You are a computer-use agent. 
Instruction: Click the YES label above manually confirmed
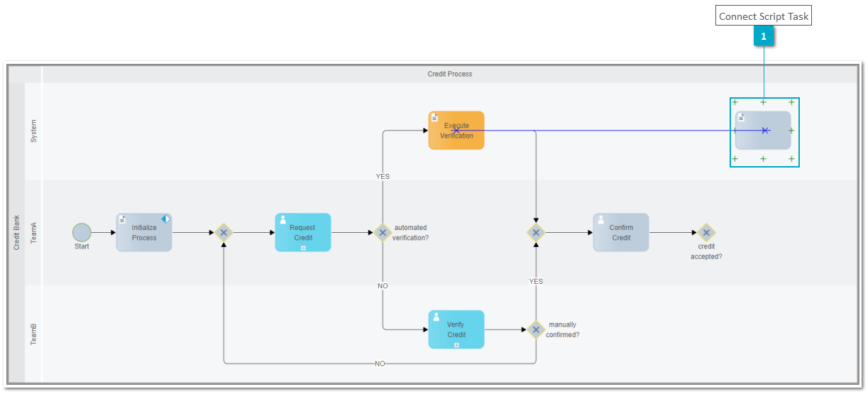click(536, 282)
